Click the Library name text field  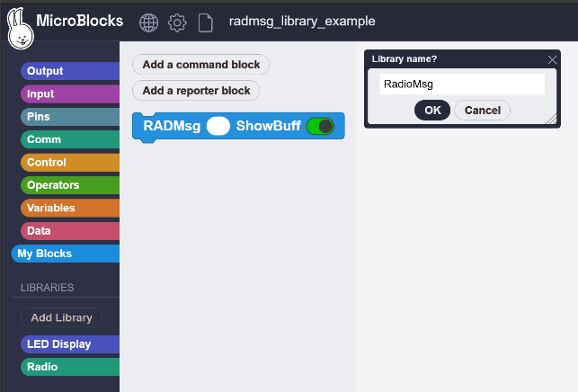(x=461, y=85)
